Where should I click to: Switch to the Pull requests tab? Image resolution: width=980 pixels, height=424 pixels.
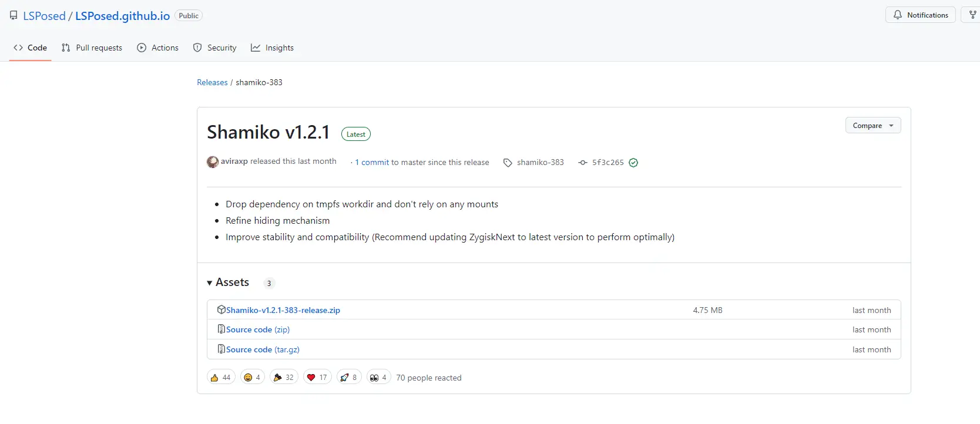[x=92, y=48]
